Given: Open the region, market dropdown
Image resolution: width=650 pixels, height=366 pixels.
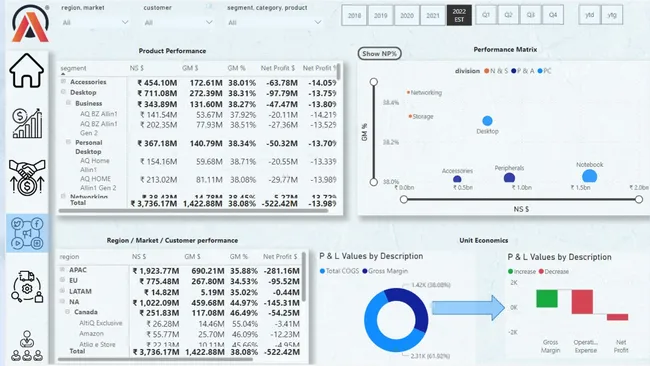Looking at the screenshot, I should tap(95, 22).
